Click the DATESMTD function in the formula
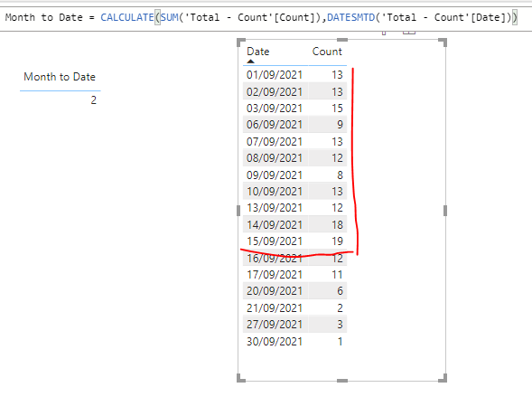 (350, 17)
